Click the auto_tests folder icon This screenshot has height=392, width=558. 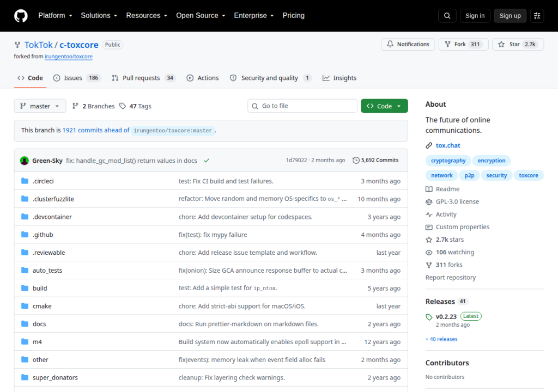(x=25, y=270)
